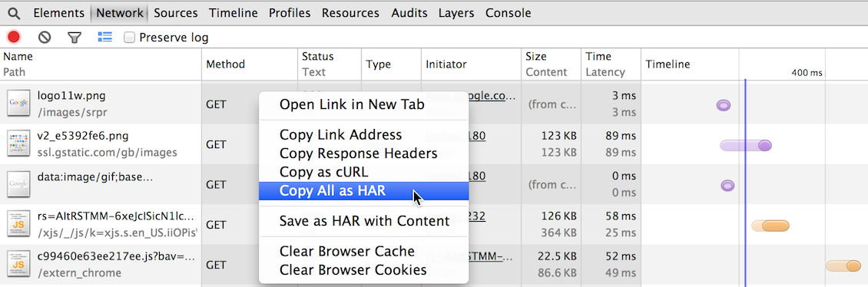Select the logo11w.png thumbnail icon
This screenshot has width=868, height=287.
coord(18,104)
